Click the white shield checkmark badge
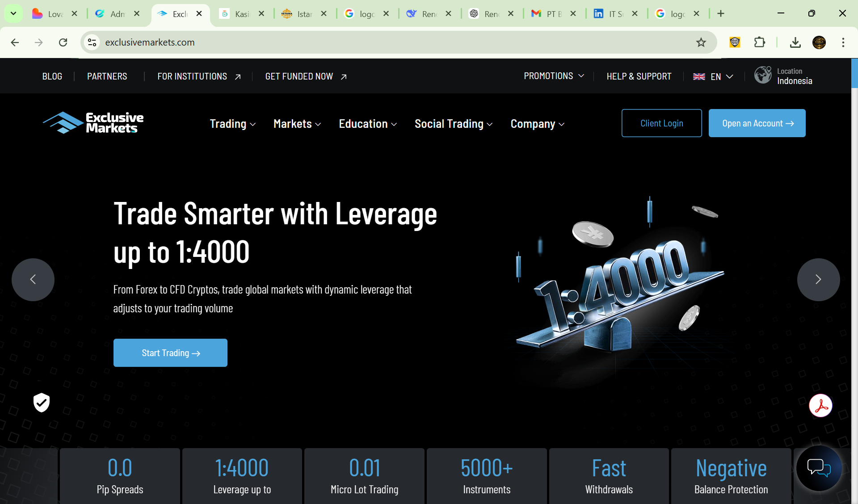Screen dimensions: 858x504 pos(42,403)
